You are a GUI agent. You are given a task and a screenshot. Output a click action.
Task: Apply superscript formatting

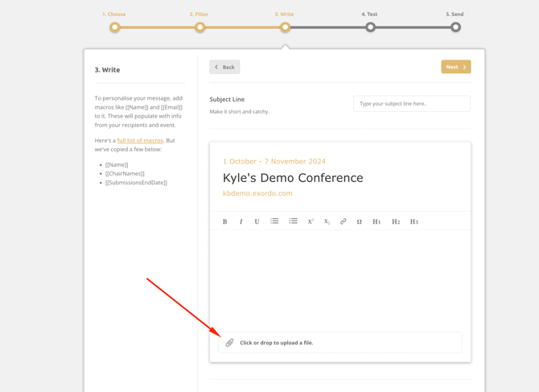[x=311, y=221]
